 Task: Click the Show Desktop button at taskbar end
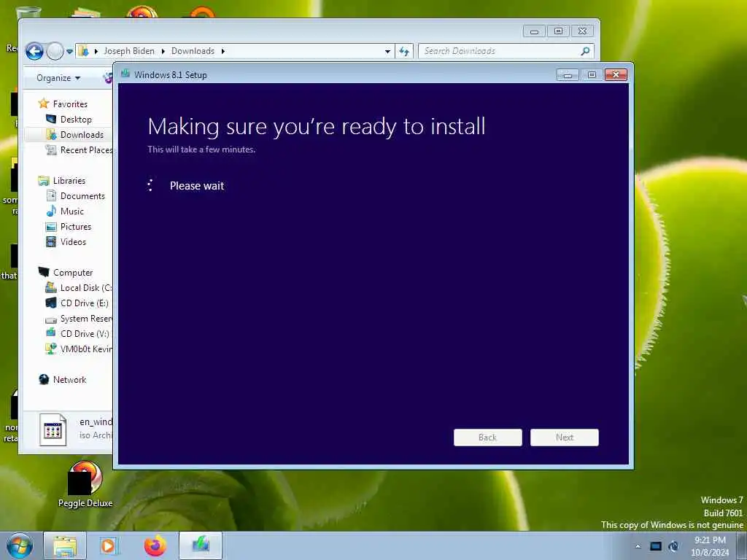[741, 545]
